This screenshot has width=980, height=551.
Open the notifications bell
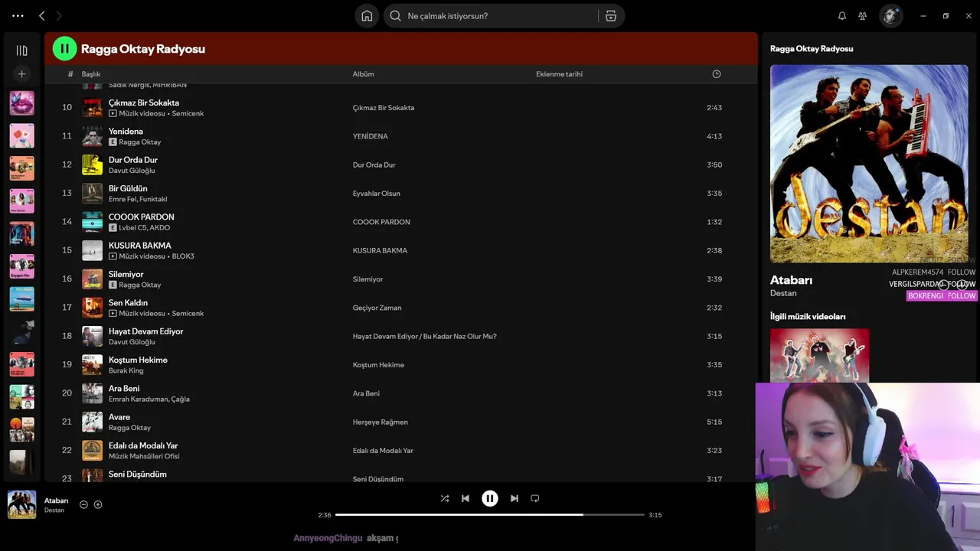tap(842, 16)
